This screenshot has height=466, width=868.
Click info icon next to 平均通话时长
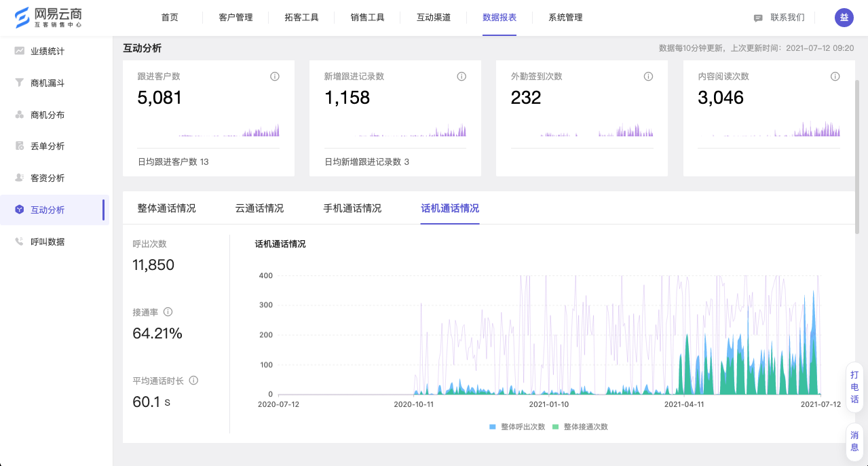pos(193,381)
